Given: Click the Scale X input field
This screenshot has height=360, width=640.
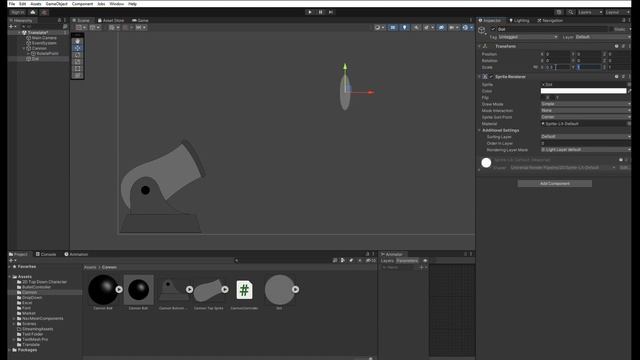Looking at the screenshot, I should [x=558, y=67].
